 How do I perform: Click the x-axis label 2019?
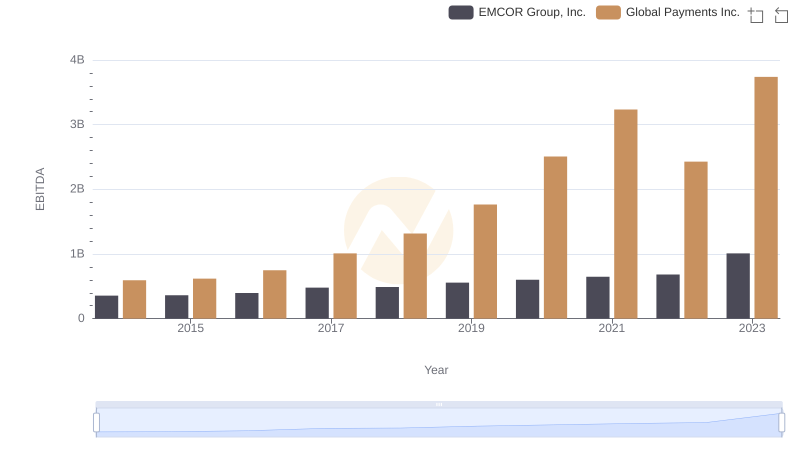coord(471,328)
